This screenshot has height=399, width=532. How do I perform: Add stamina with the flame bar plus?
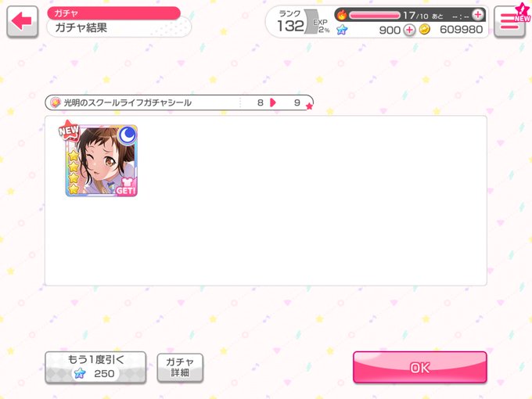click(x=478, y=15)
